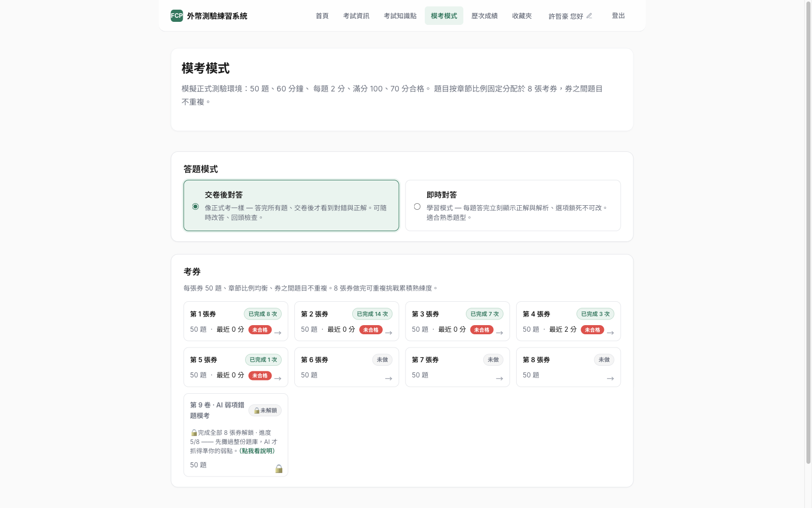Open the 考試資訊 nav item

[x=356, y=16]
